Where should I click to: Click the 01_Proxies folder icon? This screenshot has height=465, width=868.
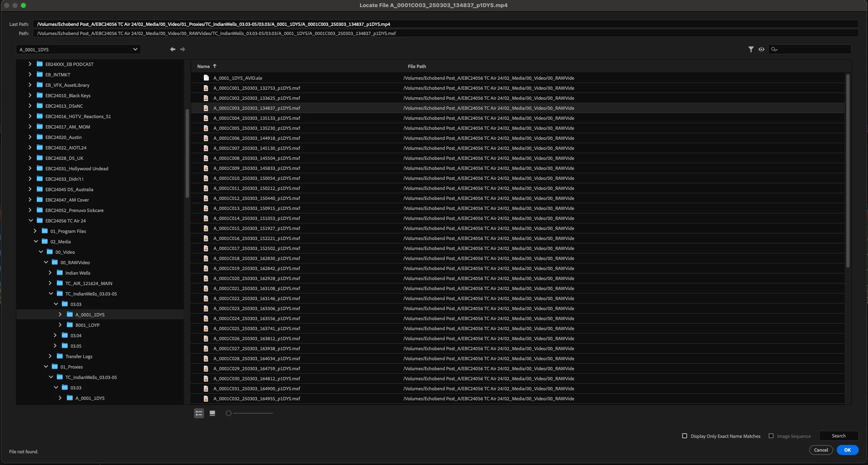55,367
